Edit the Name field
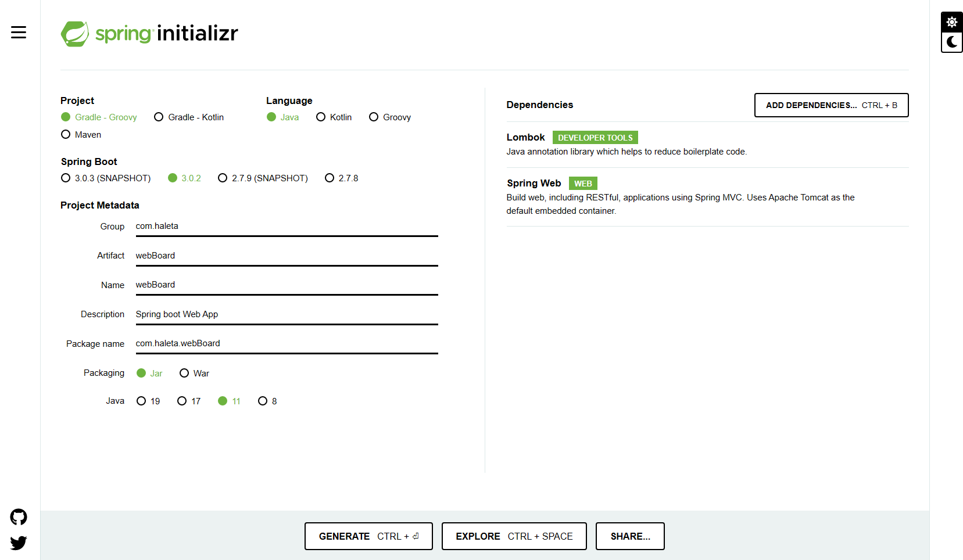 click(x=287, y=285)
